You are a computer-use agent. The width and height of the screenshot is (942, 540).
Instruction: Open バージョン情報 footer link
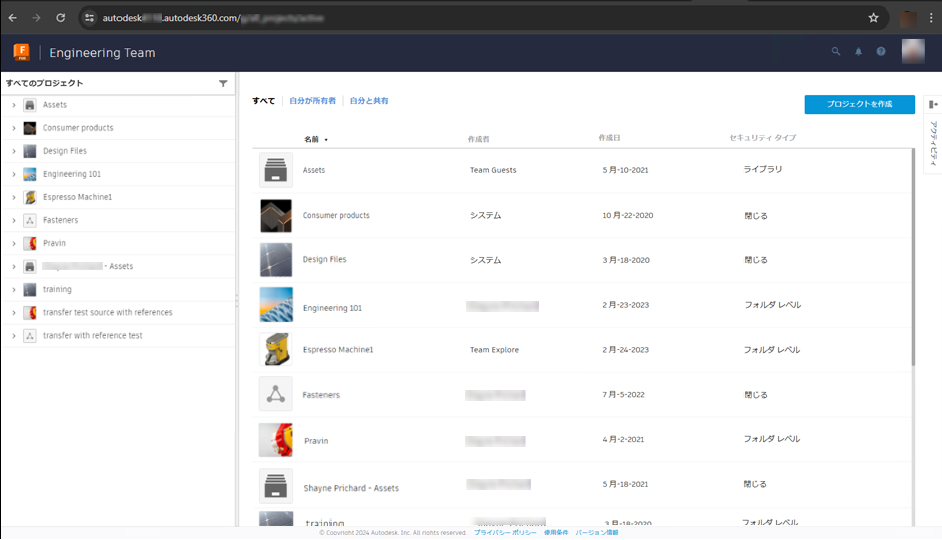(x=597, y=532)
